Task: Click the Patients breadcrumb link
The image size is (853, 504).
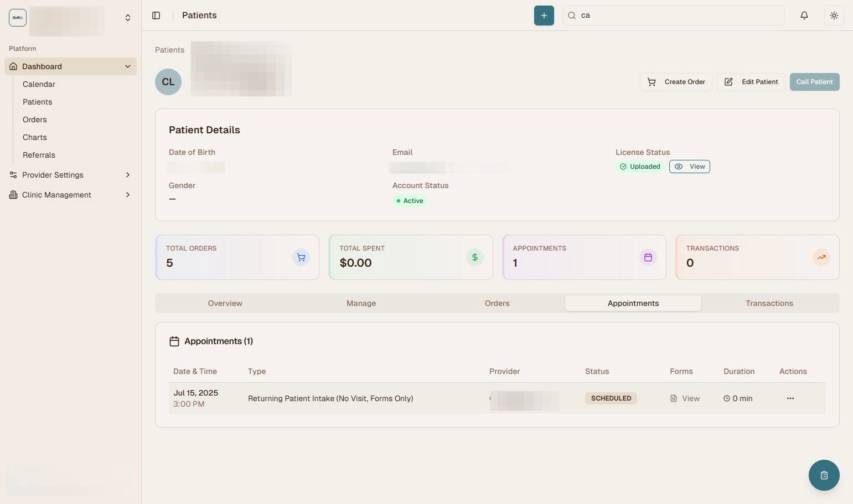Action: click(169, 50)
